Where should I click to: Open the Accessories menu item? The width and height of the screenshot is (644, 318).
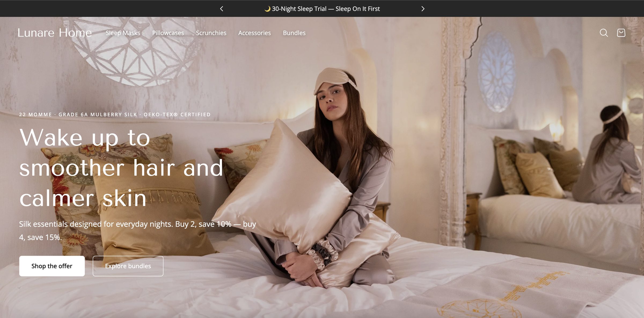255,33
